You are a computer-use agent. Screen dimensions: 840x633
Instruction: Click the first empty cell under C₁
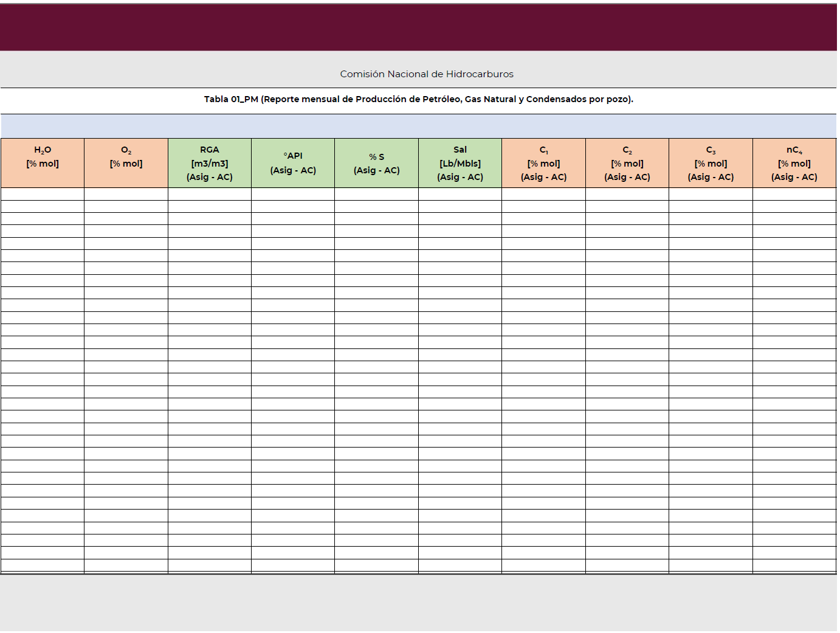[x=543, y=193]
